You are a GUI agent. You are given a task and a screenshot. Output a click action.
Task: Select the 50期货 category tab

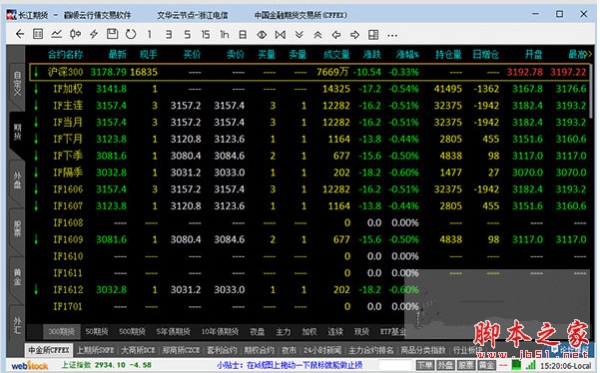[96, 332]
